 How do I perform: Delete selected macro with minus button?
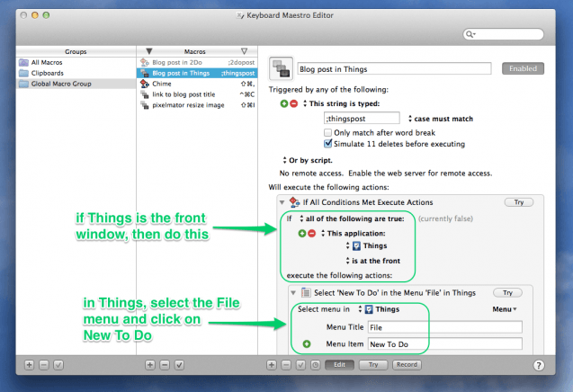pyautogui.click(x=165, y=365)
